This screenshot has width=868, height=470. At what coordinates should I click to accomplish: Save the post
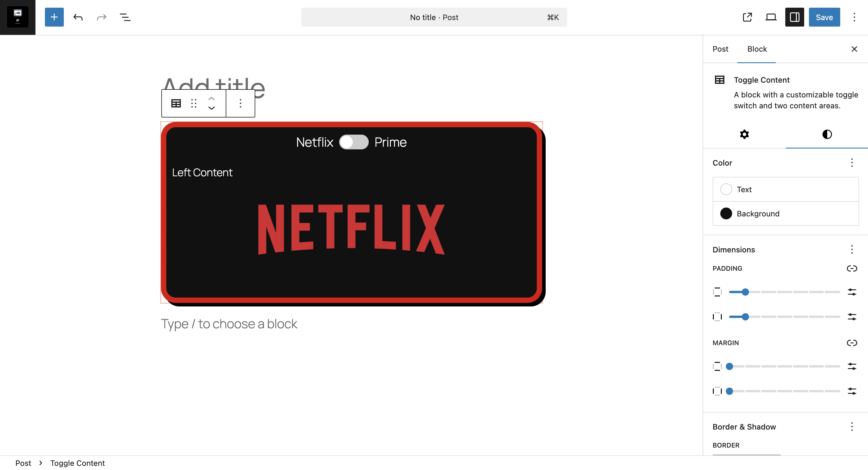(x=824, y=17)
